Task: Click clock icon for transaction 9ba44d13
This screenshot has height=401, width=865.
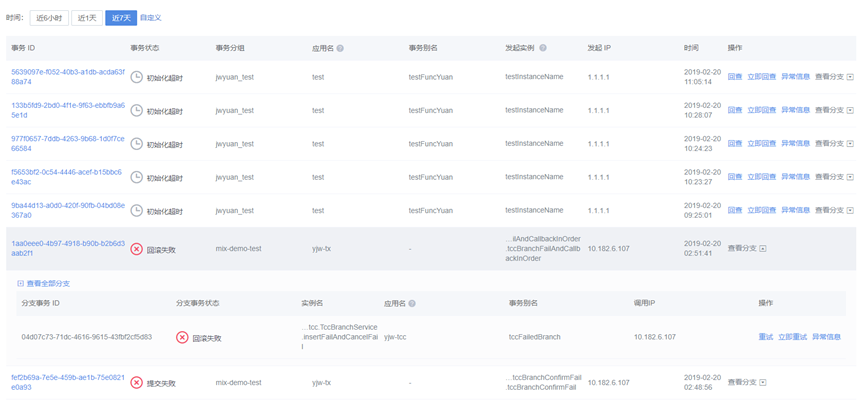Action: tap(137, 211)
